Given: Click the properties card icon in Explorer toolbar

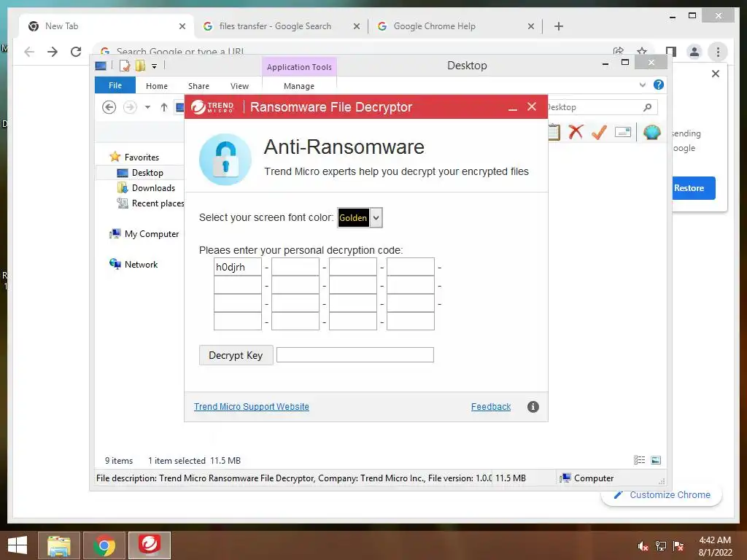Looking at the screenshot, I should [623, 132].
